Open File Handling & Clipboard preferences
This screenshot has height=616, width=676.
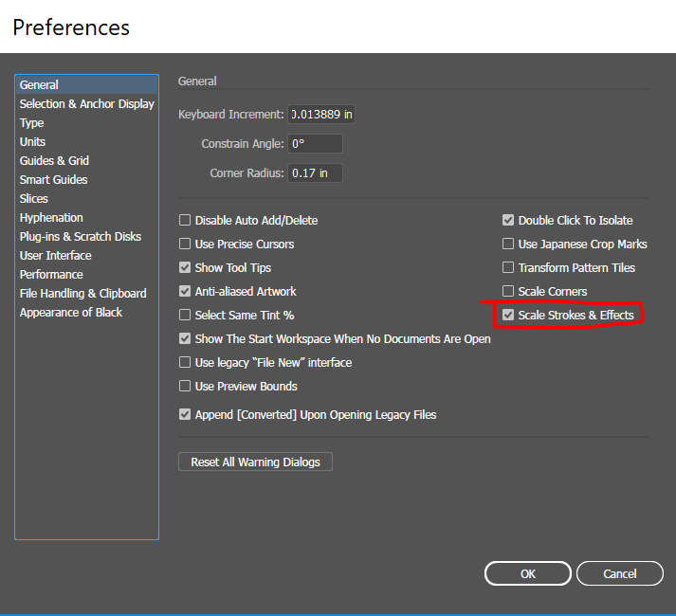(x=82, y=294)
